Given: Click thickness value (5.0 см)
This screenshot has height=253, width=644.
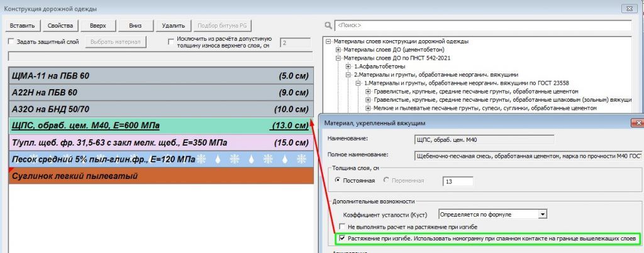Looking at the screenshot, I should pyautogui.click(x=293, y=76).
